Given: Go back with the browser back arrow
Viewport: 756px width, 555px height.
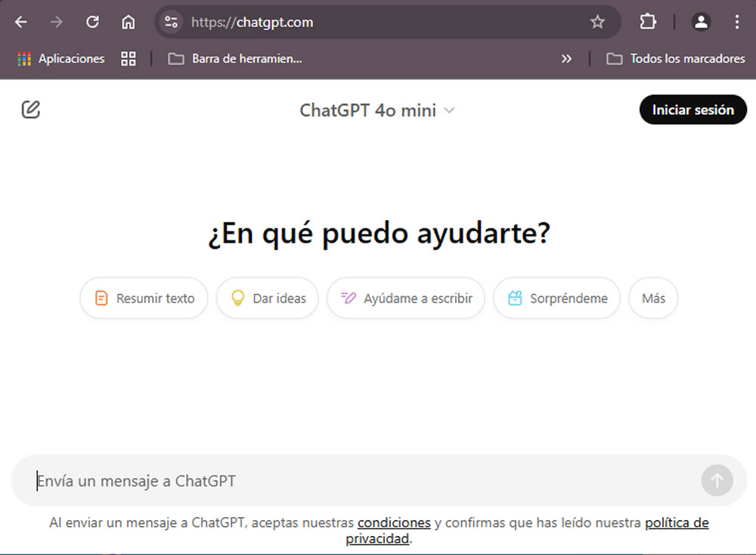Looking at the screenshot, I should 20,22.
